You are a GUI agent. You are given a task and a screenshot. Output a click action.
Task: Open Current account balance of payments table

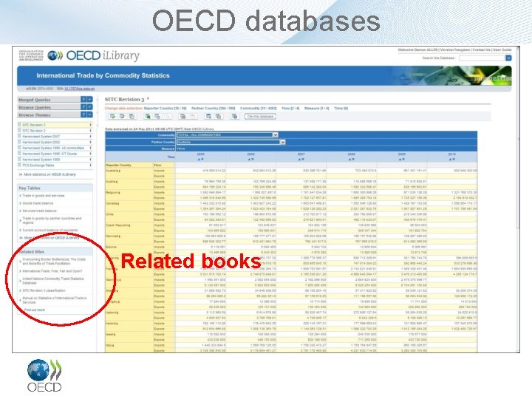click(50, 230)
